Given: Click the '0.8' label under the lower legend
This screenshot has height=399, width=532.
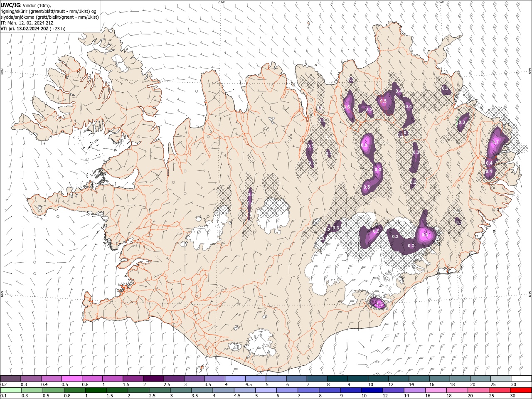Looking at the screenshot, I should pos(67,396).
